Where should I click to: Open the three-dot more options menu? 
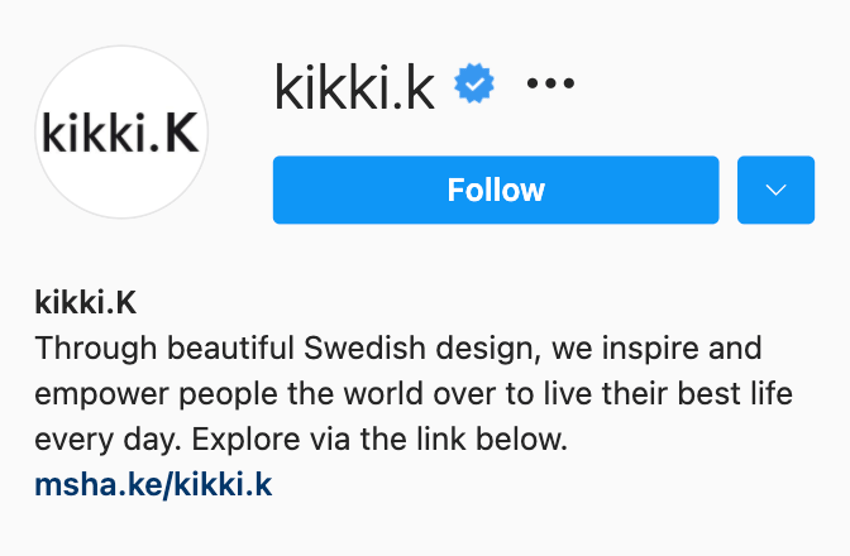tap(550, 83)
